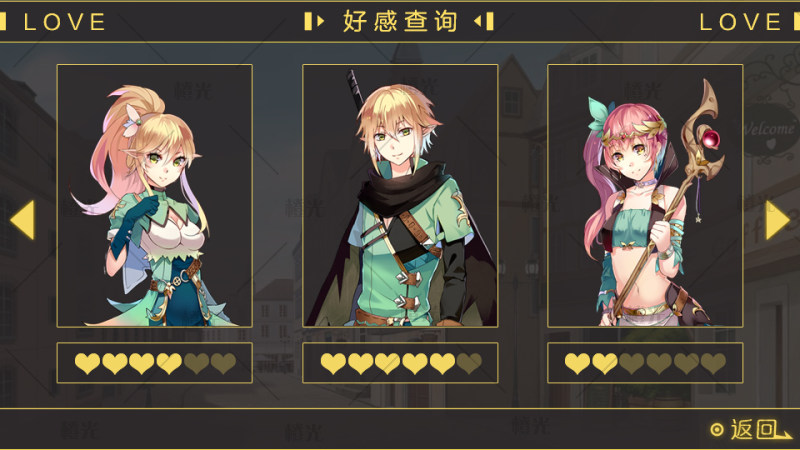
Task: Click the affection heart bar under the pink-haired girl
Action: coord(645,363)
